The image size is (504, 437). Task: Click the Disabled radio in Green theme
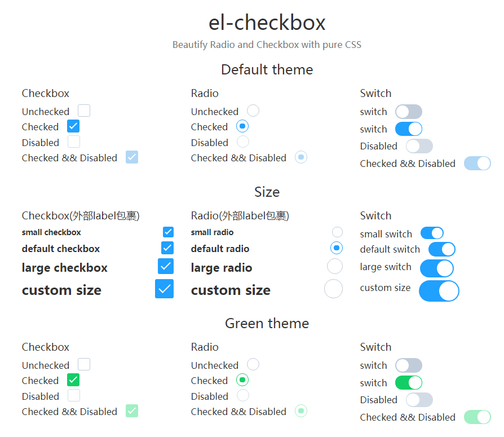(x=243, y=395)
